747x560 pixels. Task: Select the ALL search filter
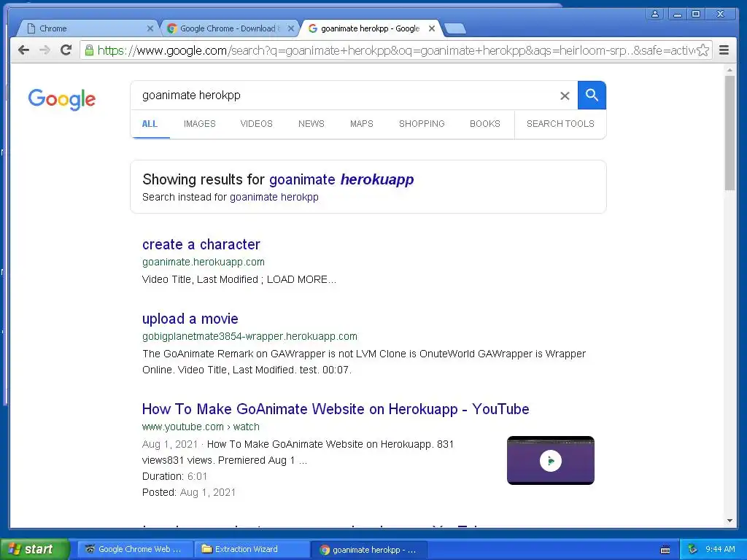click(150, 124)
